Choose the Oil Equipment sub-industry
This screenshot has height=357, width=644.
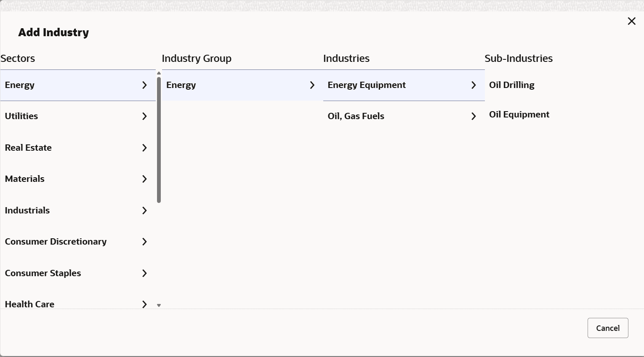click(519, 115)
